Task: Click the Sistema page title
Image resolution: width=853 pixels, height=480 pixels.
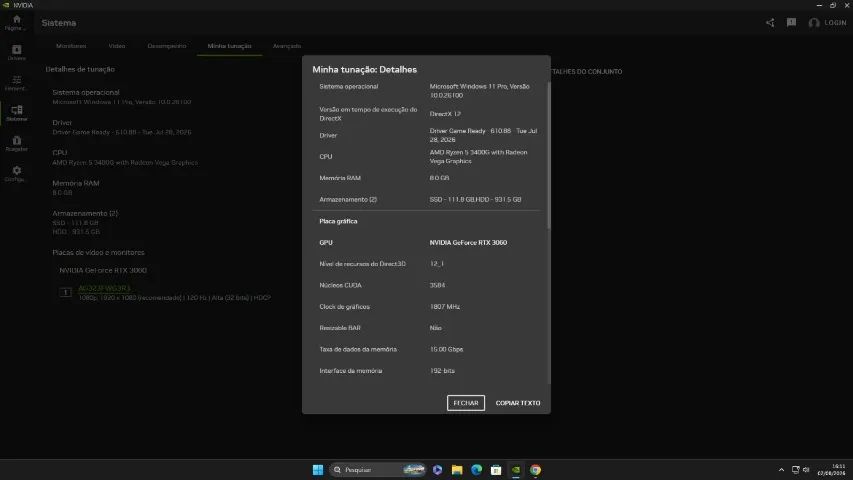Action: click(x=59, y=23)
